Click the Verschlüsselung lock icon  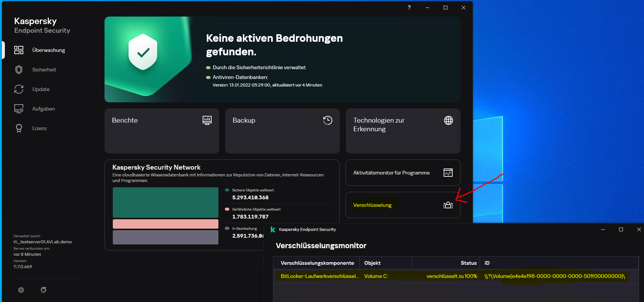coord(448,205)
